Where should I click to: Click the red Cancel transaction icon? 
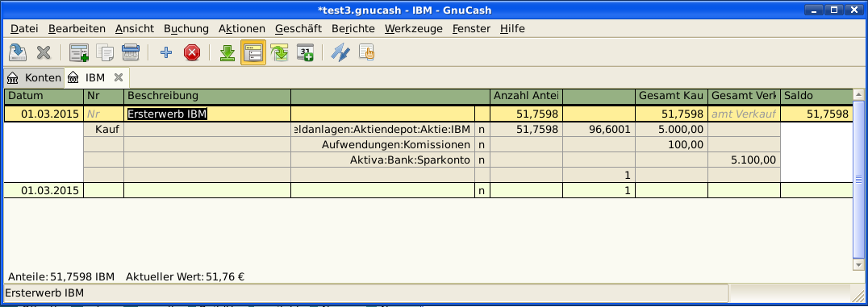click(x=191, y=53)
